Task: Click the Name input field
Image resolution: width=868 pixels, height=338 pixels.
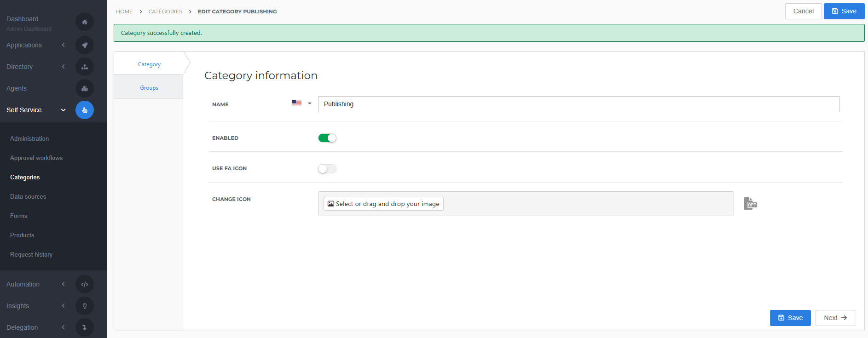Action: click(x=579, y=104)
